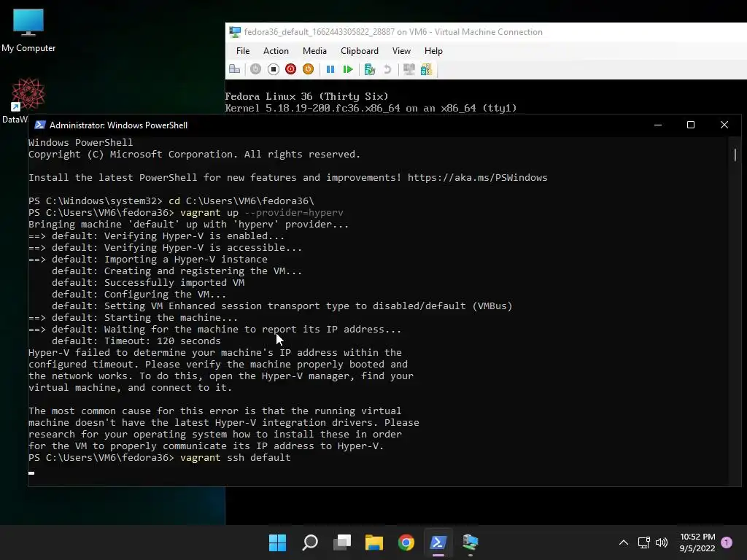Click the Revert arrow icon
Image resolution: width=747 pixels, height=560 pixels.
(x=387, y=69)
